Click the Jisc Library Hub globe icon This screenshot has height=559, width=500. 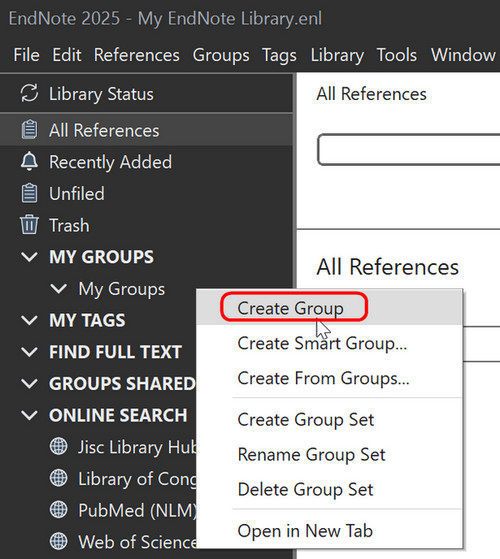click(58, 447)
